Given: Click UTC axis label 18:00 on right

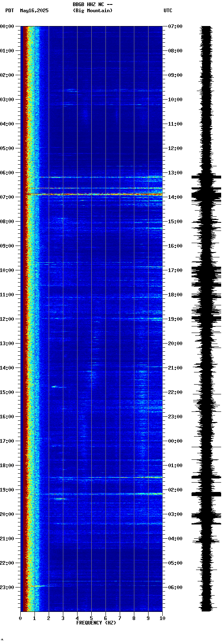Looking at the screenshot, I should (x=175, y=295).
